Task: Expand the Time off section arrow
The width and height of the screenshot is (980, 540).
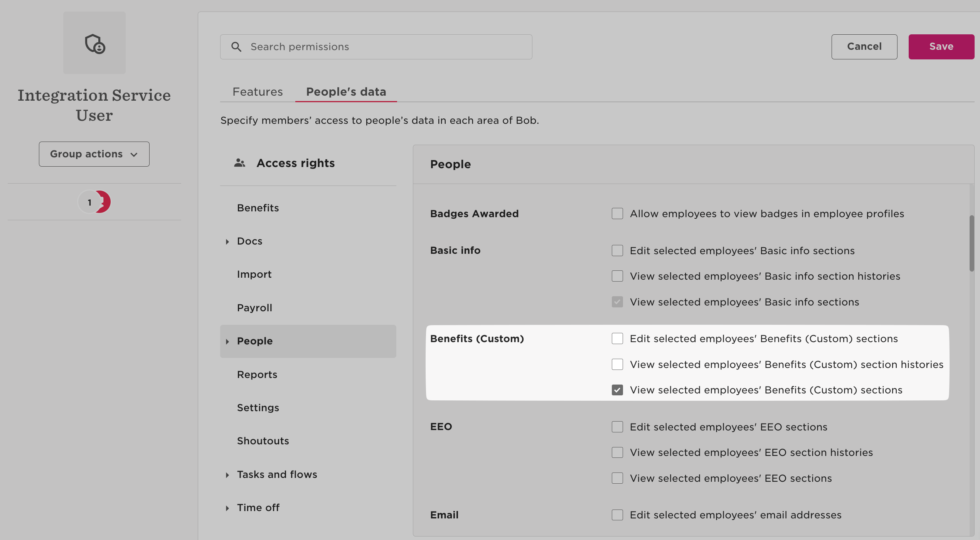Action: (x=227, y=508)
